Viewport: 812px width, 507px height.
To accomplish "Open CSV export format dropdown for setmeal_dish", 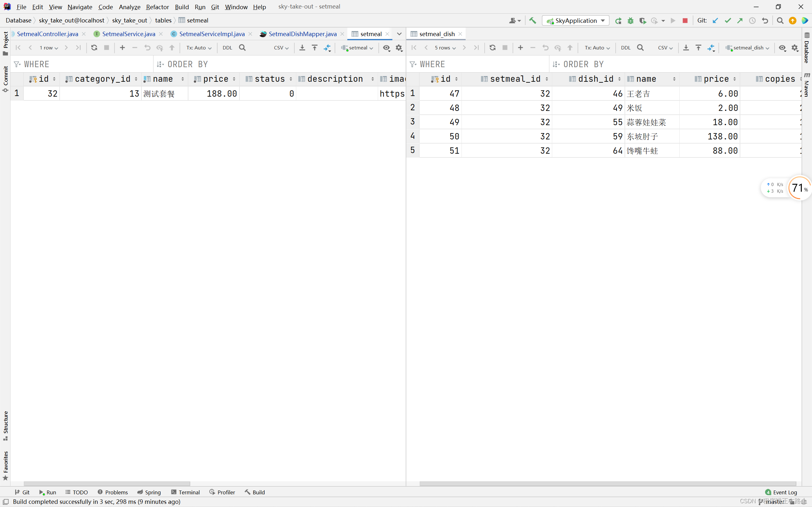I will 665,48.
